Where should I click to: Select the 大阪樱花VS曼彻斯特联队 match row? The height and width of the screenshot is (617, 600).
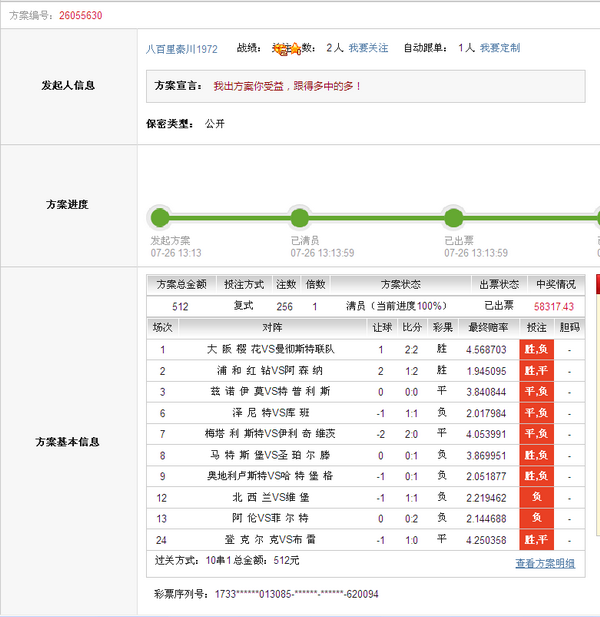271,349
